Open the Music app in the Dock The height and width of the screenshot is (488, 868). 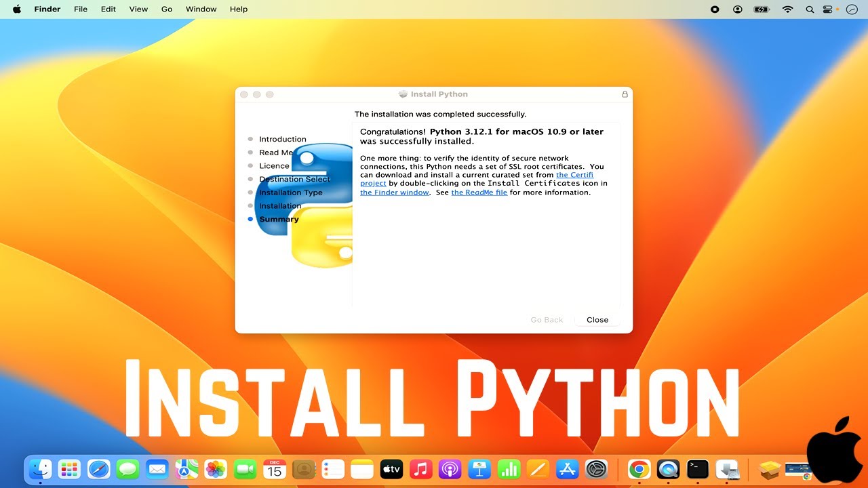point(421,469)
